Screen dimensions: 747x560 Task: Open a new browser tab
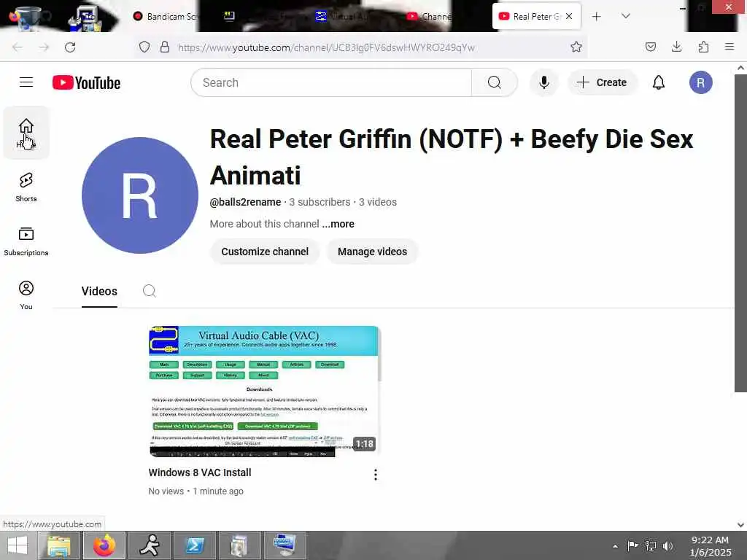[x=596, y=17]
